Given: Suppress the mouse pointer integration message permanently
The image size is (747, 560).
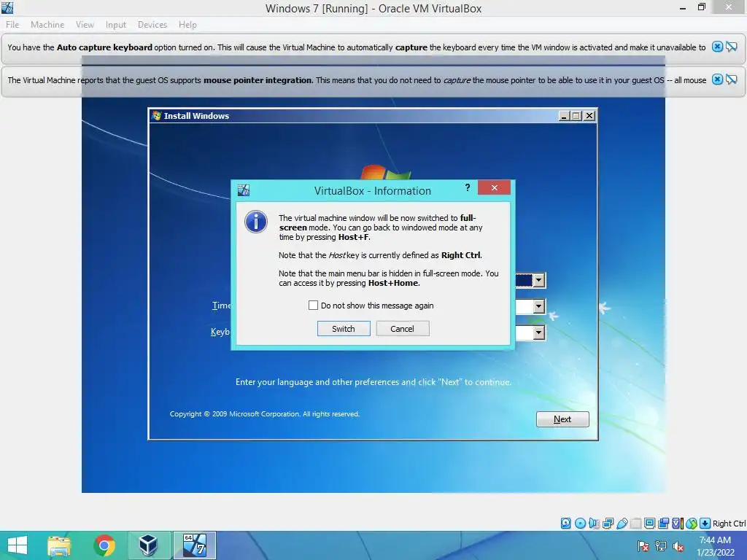Looking at the screenshot, I should [x=731, y=79].
